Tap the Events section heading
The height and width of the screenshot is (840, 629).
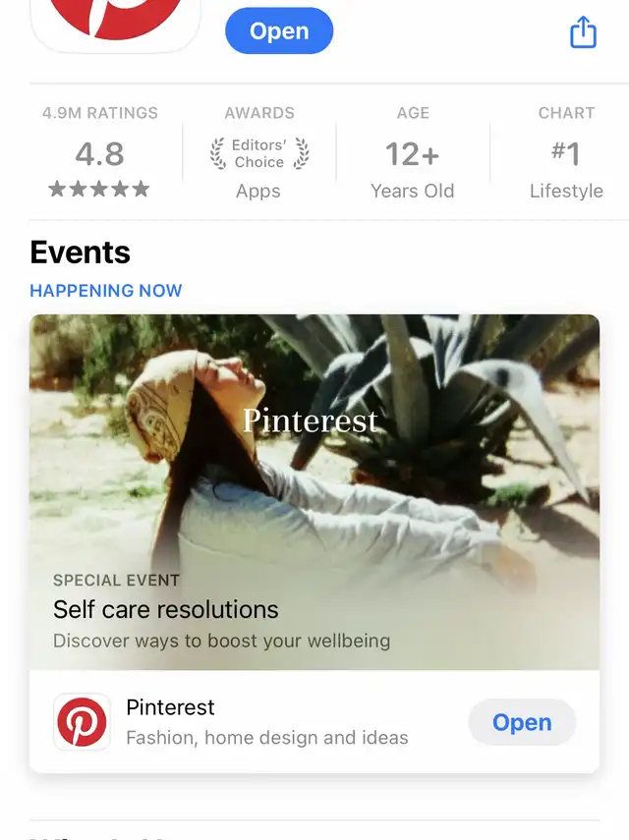(x=81, y=252)
